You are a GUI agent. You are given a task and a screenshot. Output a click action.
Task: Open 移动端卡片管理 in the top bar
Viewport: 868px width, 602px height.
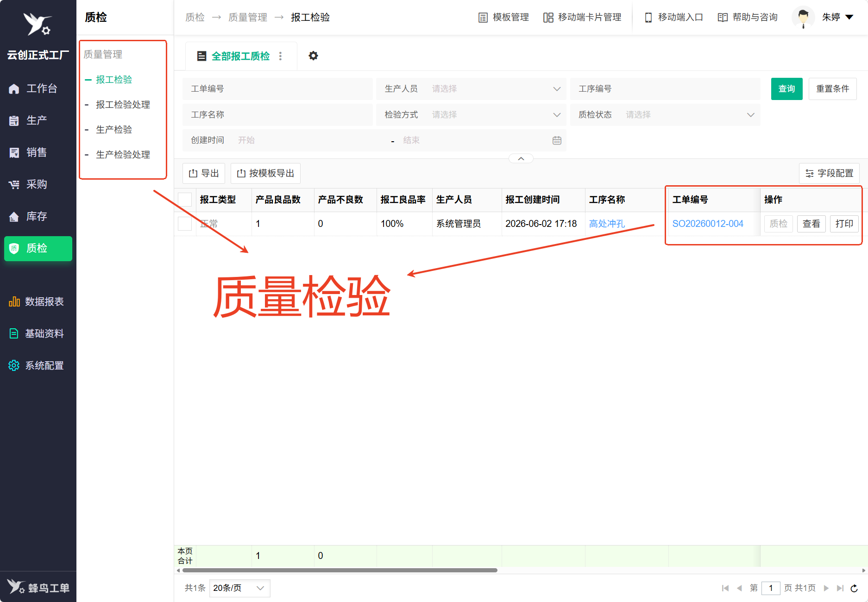tap(582, 18)
